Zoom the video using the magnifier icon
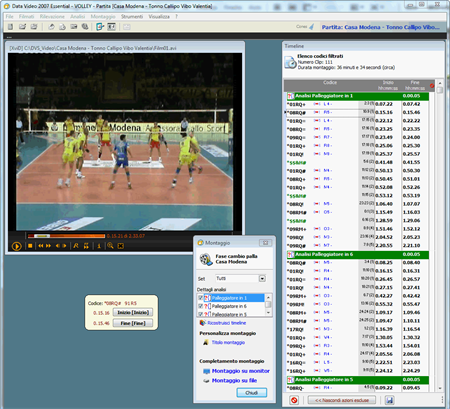The height and width of the screenshot is (409, 450). click(x=110, y=246)
